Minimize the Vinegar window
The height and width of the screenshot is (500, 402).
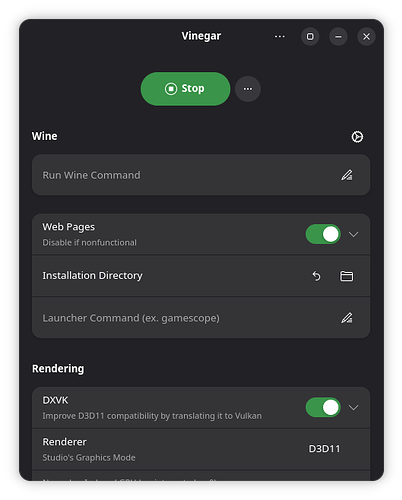(338, 36)
